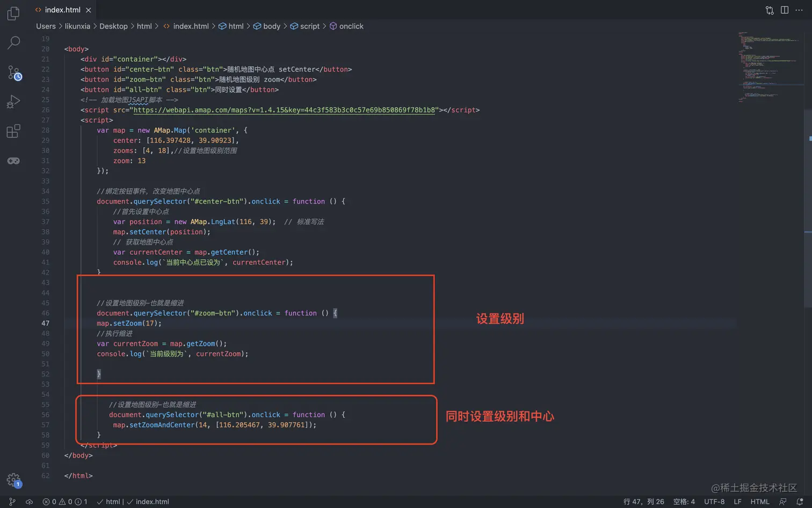Click the Desktop breadcrumb segment
Image resolution: width=812 pixels, height=508 pixels.
coord(113,26)
